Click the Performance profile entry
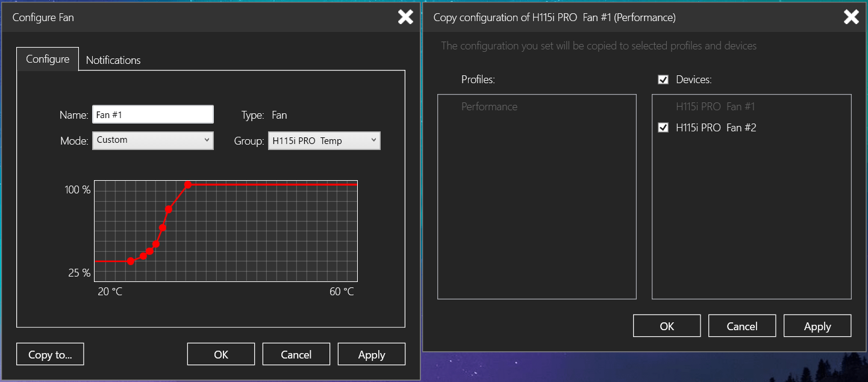Screen dimensions: 868x382 pos(489,107)
